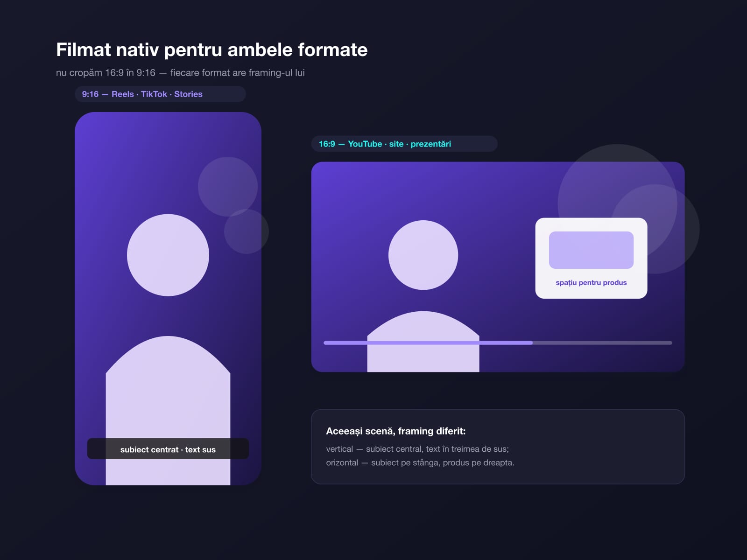Click the 'orizontal — subiect pe stânga' description line
The height and width of the screenshot is (560, 747).
420,463
